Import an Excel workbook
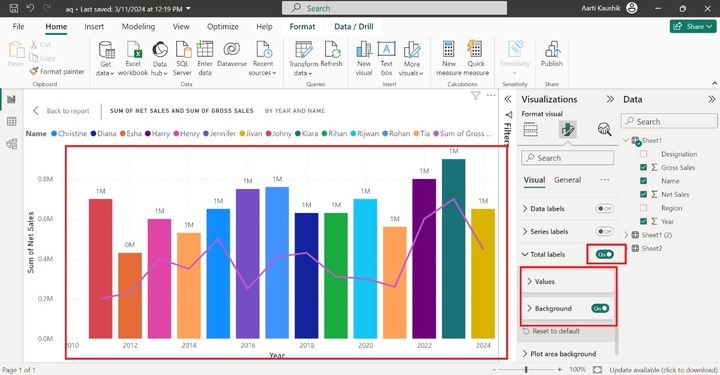 click(x=133, y=58)
